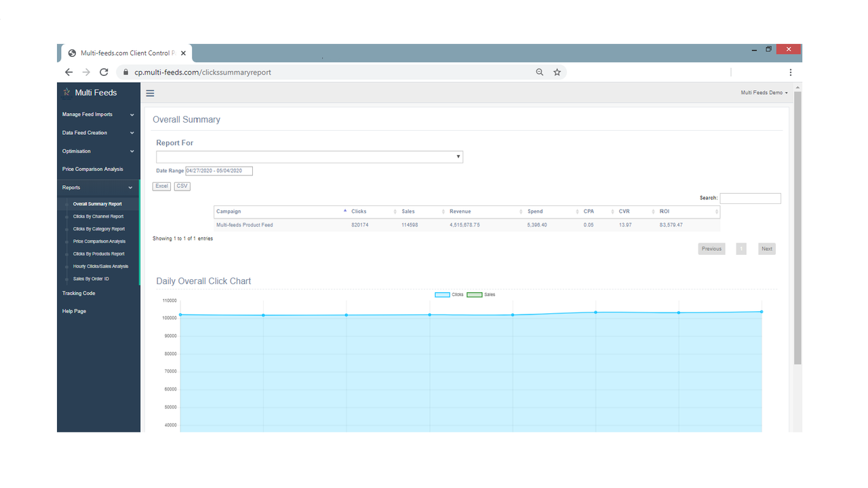
Task: Open the Chrome three-dot menu
Action: (x=790, y=72)
